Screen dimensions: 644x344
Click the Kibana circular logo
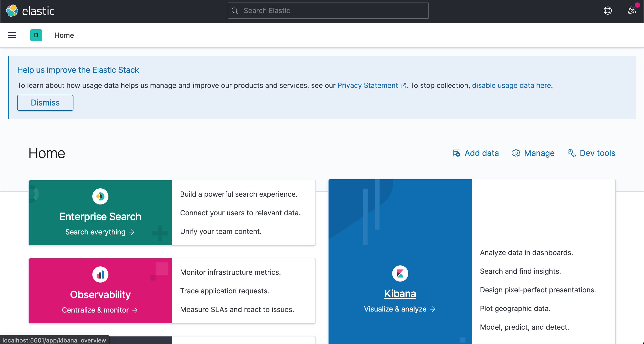(400, 273)
